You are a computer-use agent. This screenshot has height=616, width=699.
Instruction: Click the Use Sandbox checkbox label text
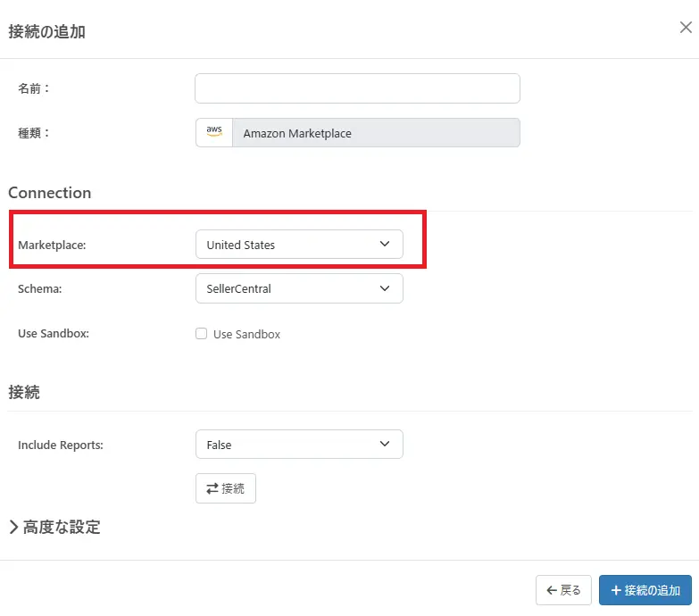(x=246, y=334)
